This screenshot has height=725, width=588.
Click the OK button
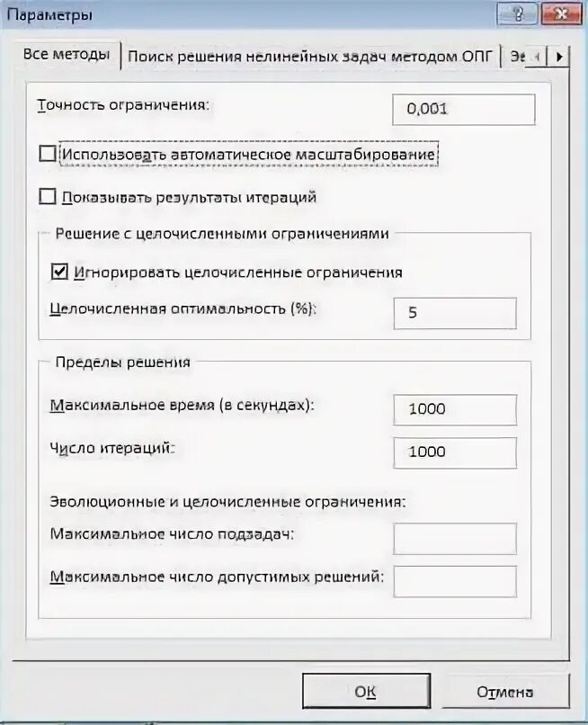[x=366, y=691]
